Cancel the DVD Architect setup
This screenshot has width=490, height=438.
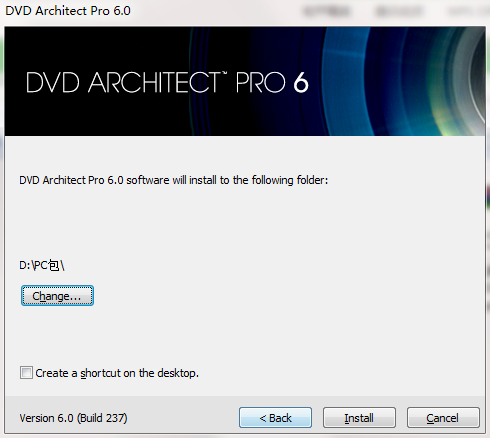(443, 417)
